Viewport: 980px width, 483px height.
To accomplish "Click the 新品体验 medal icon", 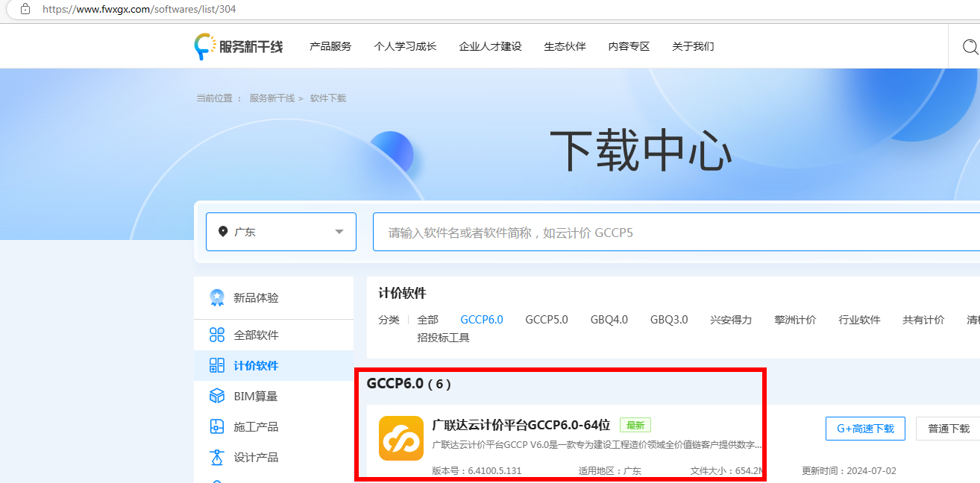I will coord(217,298).
